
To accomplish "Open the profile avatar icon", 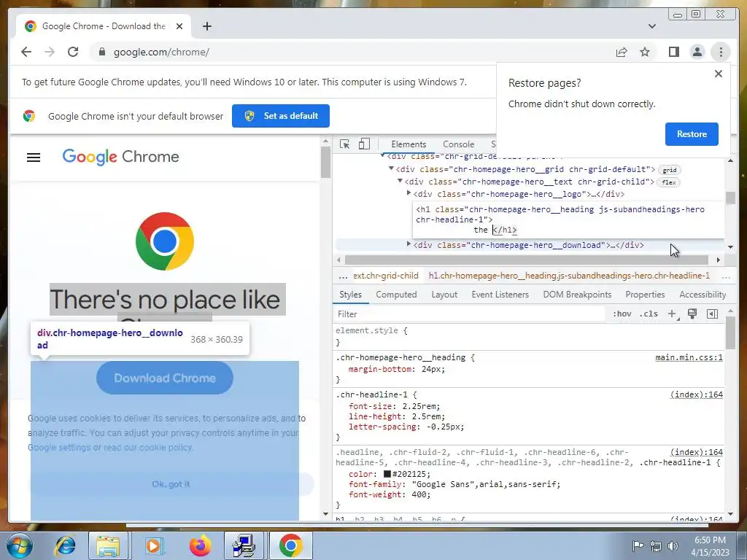I will (697, 52).
